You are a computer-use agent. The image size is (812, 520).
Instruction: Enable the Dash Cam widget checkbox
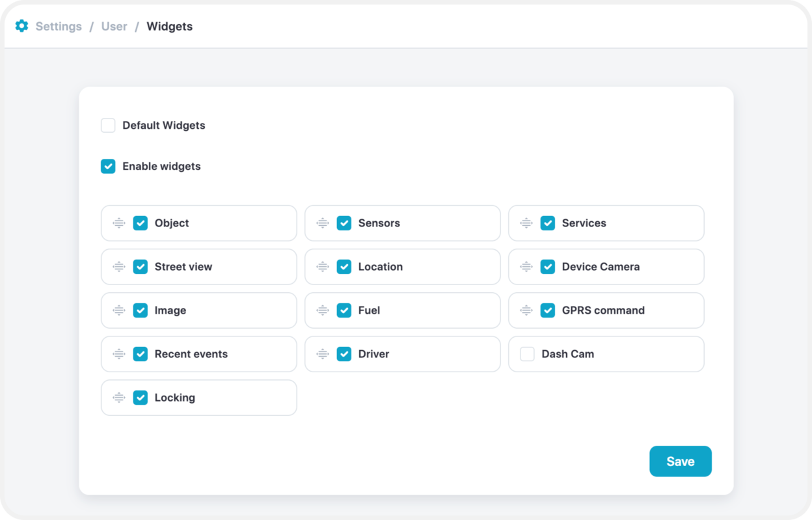click(527, 354)
